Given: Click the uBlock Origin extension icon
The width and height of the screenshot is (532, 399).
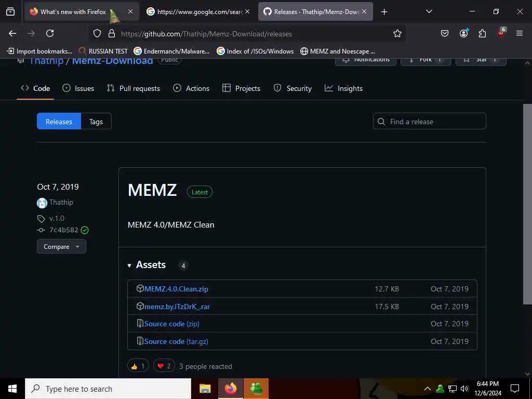Looking at the screenshot, I should 501,33.
